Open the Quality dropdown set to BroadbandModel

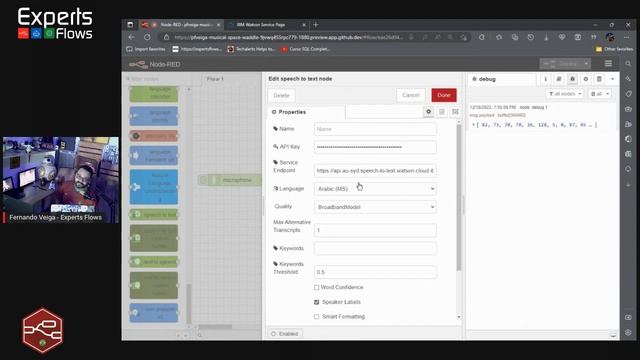[375, 207]
